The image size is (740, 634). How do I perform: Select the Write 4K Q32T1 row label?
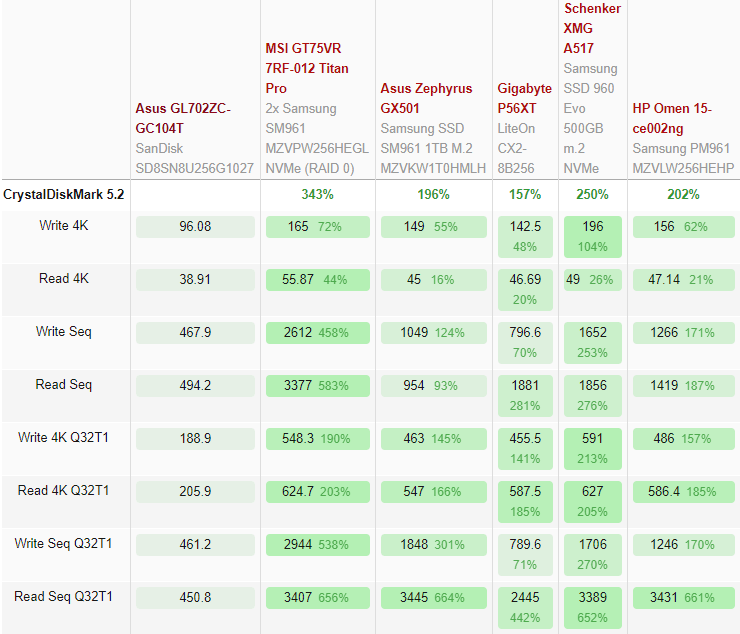pos(64,437)
